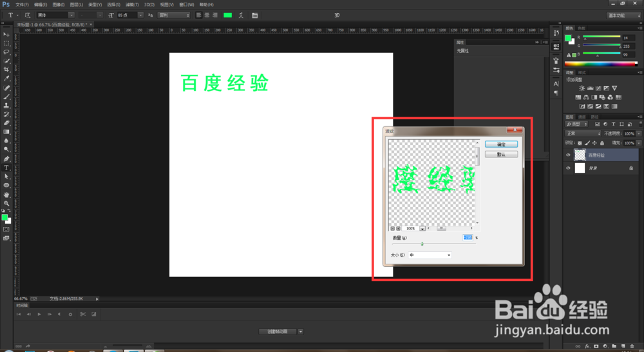
Task: Enable left text alignment
Action: click(199, 15)
